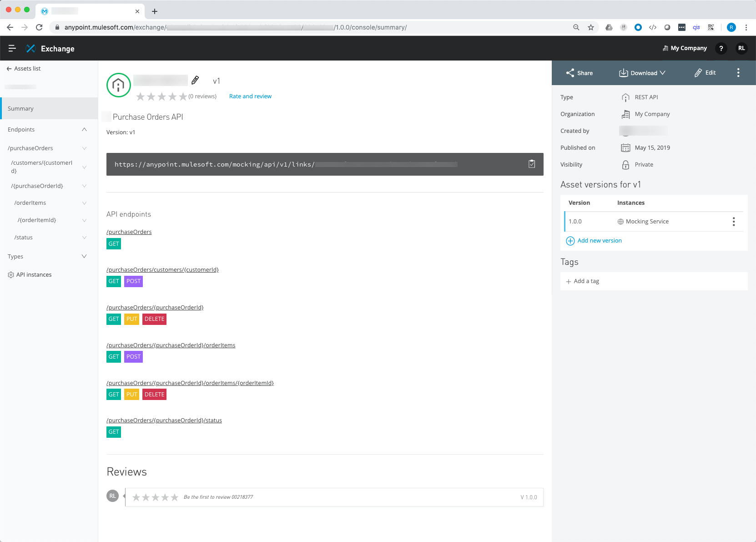756x542 pixels.
Task: Expand the Types section
Action: tap(84, 257)
